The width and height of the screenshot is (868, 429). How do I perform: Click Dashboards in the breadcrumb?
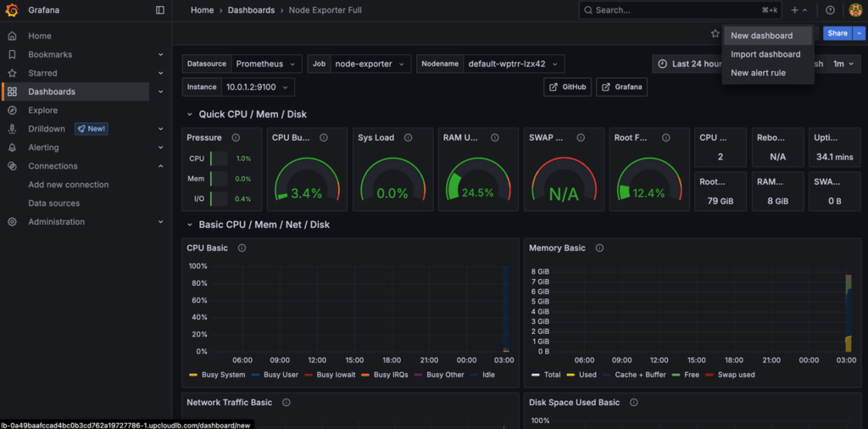(x=251, y=10)
